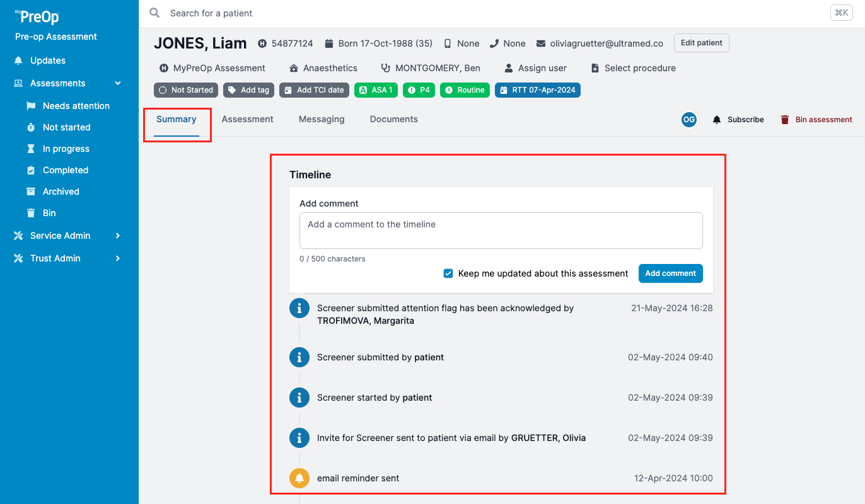Click the 12-Apr-2024 10:00 timestamp
865x504 pixels.
pos(673,478)
